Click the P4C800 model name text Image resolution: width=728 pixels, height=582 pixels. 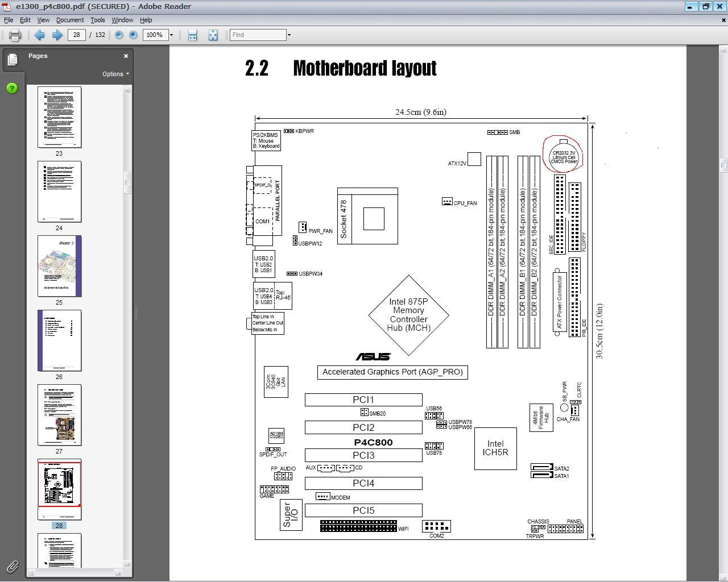click(x=373, y=442)
